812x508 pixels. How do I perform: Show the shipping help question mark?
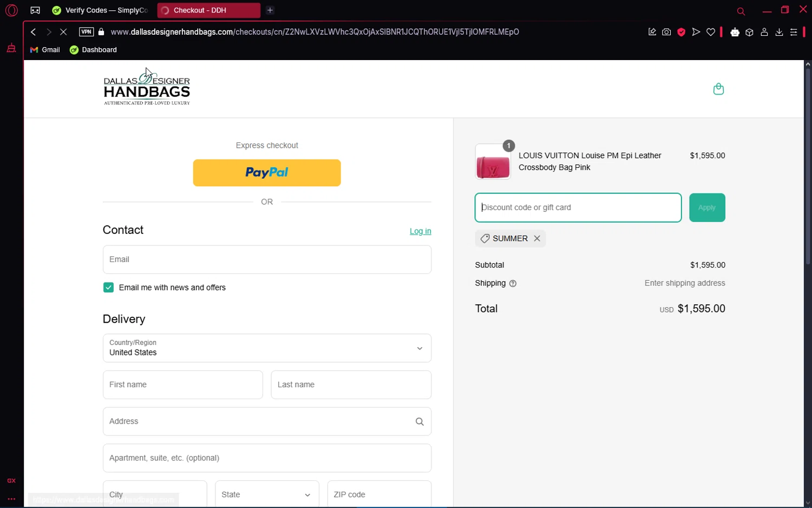(x=513, y=283)
